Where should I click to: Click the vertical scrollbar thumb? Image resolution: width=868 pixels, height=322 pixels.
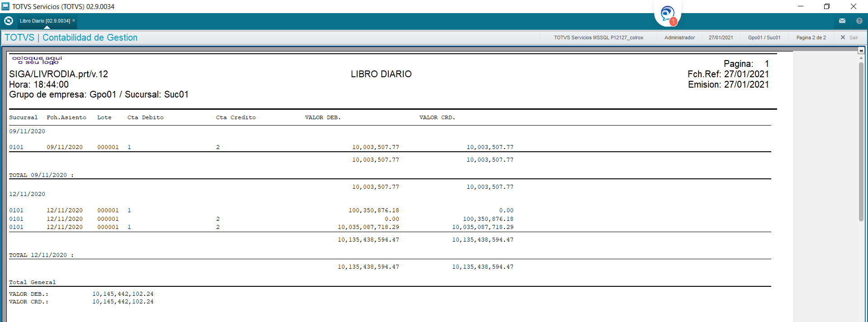point(861,142)
